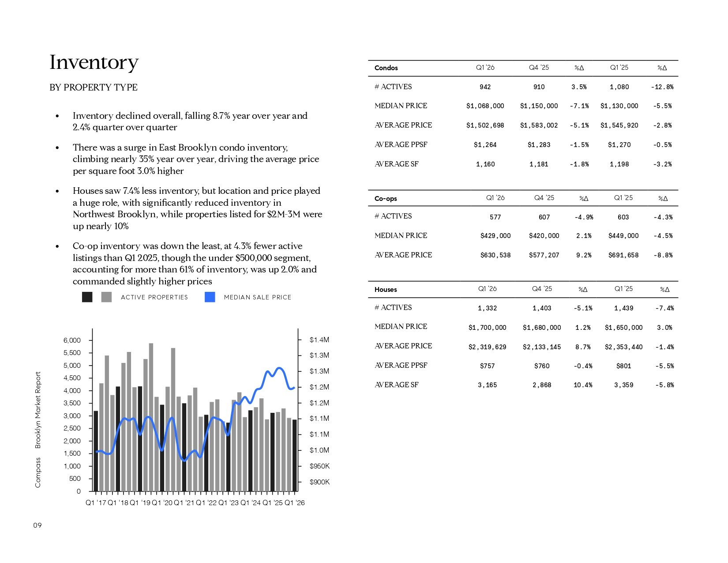
Task: Click the Co-ops Q1 '26 actives value 577
Action: click(495, 217)
